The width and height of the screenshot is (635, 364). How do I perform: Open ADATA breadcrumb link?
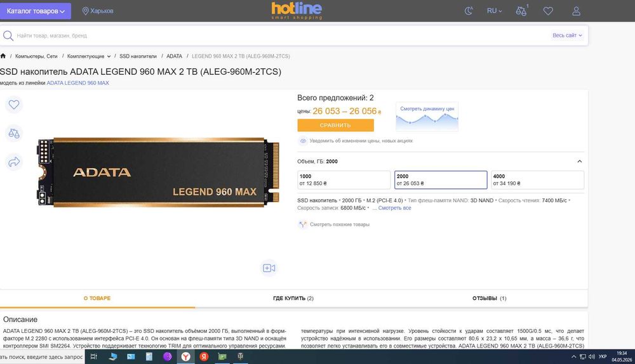(x=174, y=56)
